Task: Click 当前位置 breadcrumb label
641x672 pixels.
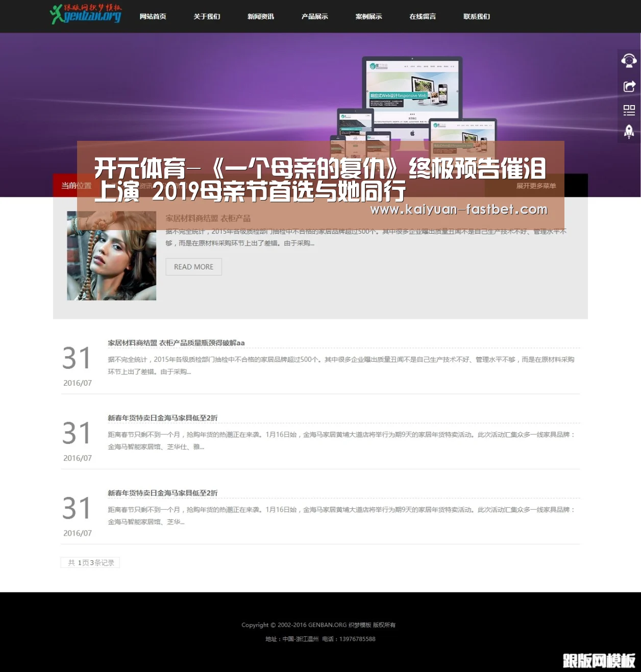Action: pyautogui.click(x=76, y=186)
